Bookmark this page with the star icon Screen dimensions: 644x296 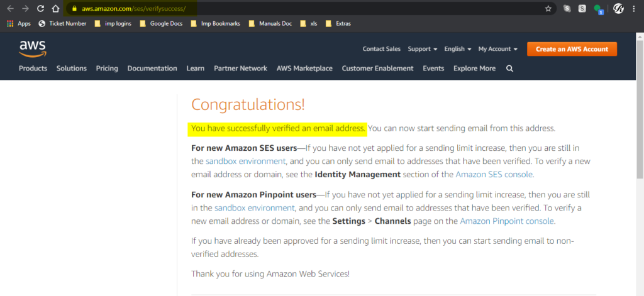[548, 8]
